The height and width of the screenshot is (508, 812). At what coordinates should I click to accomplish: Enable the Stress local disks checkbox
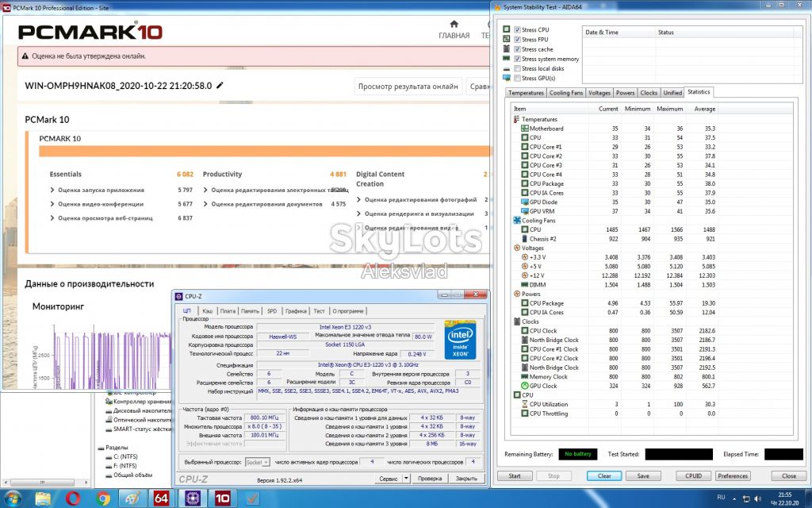[517, 68]
